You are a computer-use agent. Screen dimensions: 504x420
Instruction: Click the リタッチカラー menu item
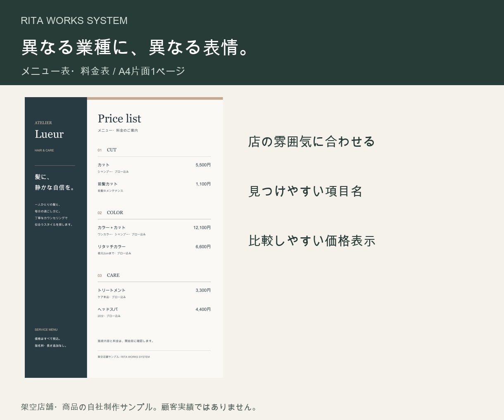coord(112,246)
